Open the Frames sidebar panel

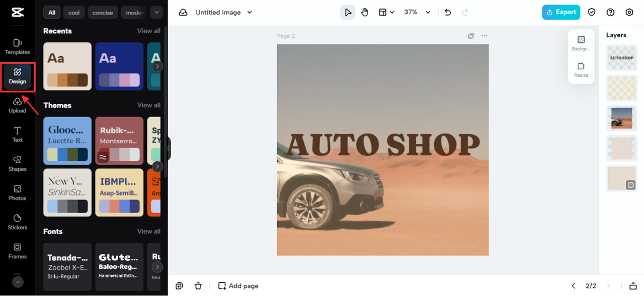[18, 251]
